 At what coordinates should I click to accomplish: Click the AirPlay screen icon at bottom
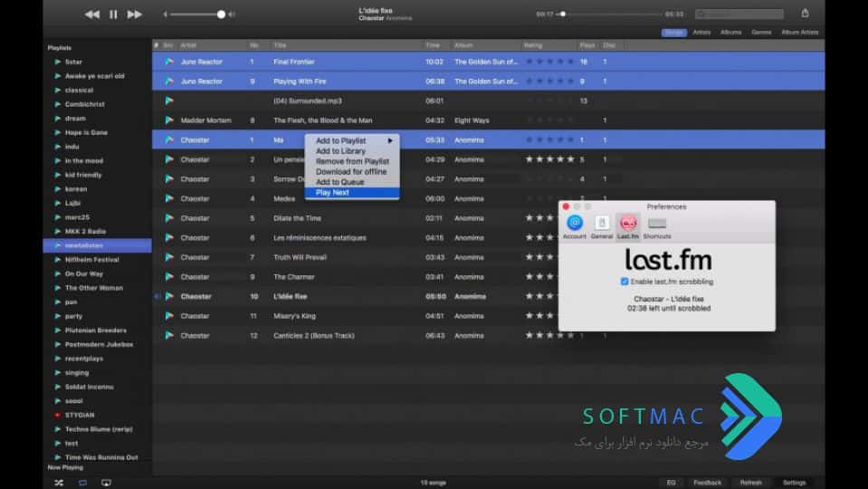coord(106,483)
